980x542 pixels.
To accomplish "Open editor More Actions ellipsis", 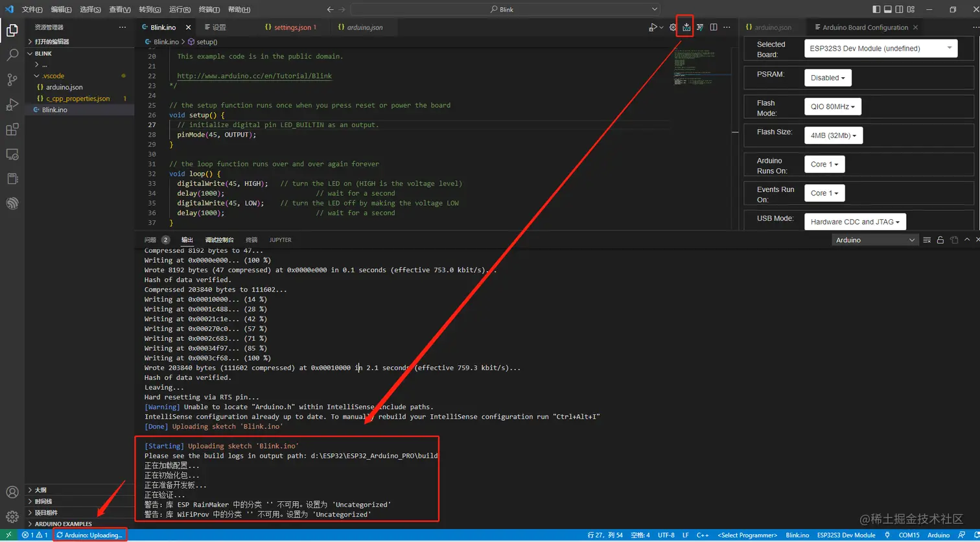I will click(x=727, y=27).
